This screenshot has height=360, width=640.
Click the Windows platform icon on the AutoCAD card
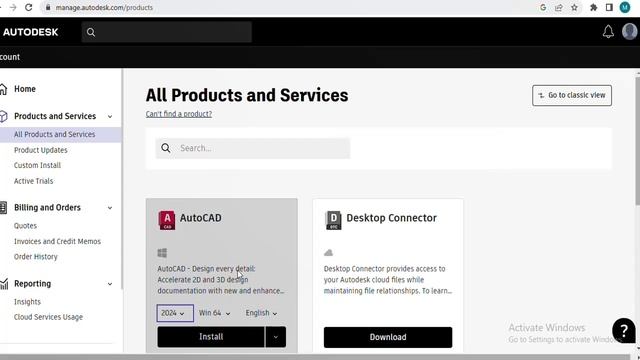(x=162, y=253)
